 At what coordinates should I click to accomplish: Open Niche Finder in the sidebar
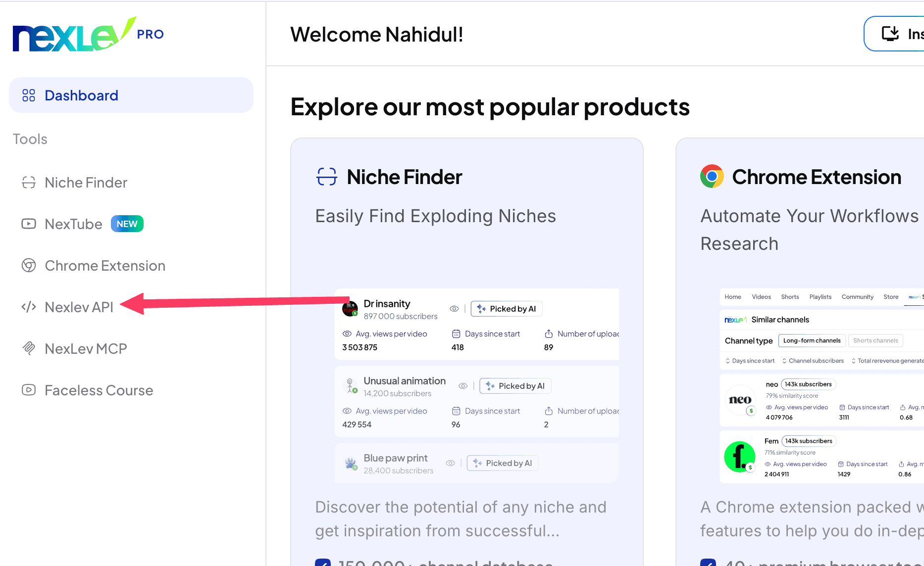[86, 183]
